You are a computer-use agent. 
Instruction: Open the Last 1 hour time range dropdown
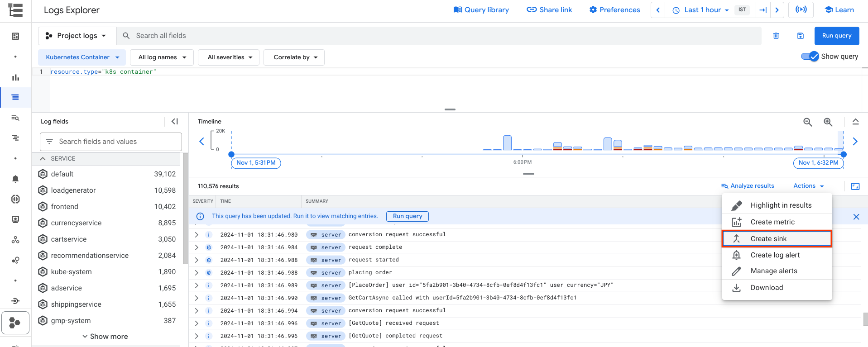700,10
